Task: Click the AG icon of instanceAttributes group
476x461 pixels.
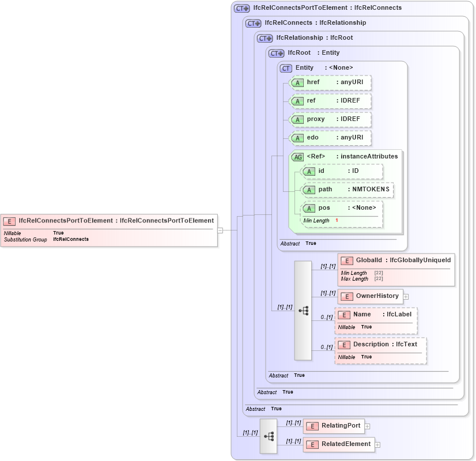Action: [x=298, y=156]
